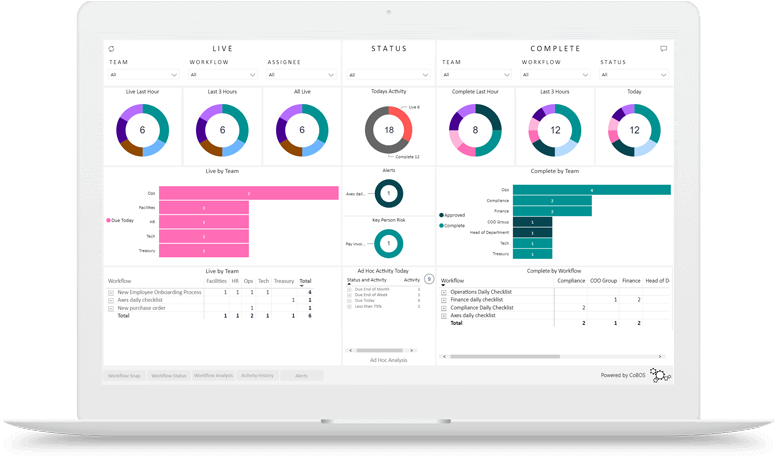Image resolution: width=778 pixels, height=458 pixels.
Task: Open the LIVE Team dropdown
Action: [x=143, y=74]
